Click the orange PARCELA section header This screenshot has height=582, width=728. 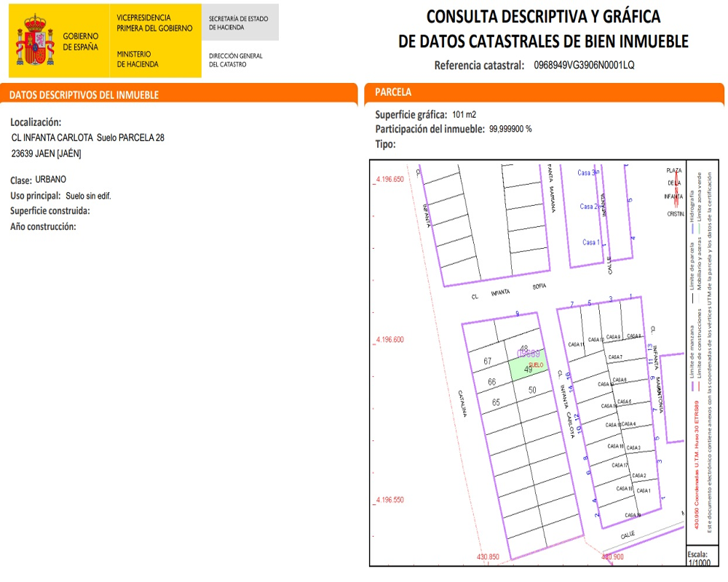click(393, 92)
